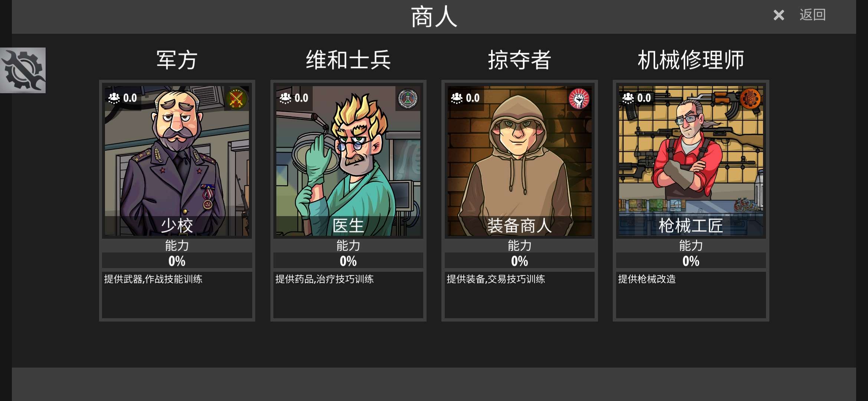Click the 军方 faction heading

click(x=177, y=60)
